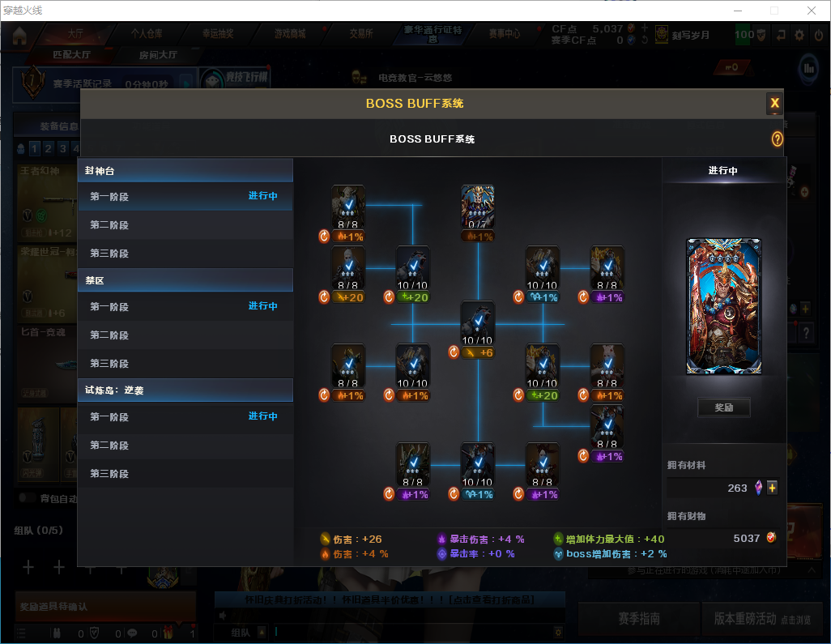Open the 交易所 tab in the top menu
The image size is (831, 644).
(361, 33)
